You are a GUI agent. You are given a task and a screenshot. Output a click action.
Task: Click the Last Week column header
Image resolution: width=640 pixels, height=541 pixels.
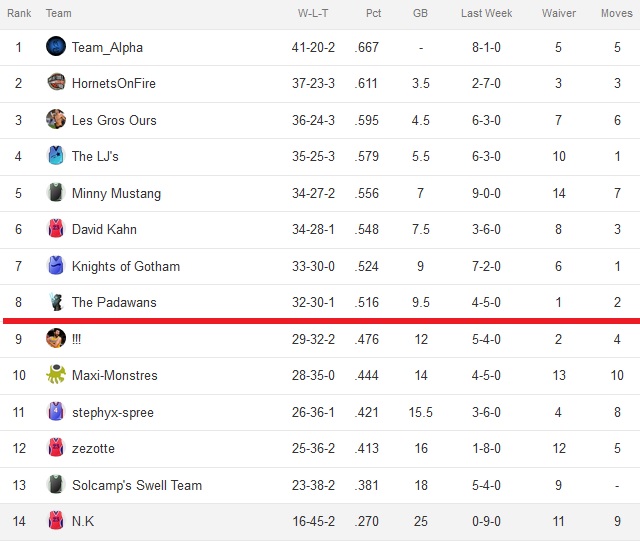pyautogui.click(x=486, y=13)
